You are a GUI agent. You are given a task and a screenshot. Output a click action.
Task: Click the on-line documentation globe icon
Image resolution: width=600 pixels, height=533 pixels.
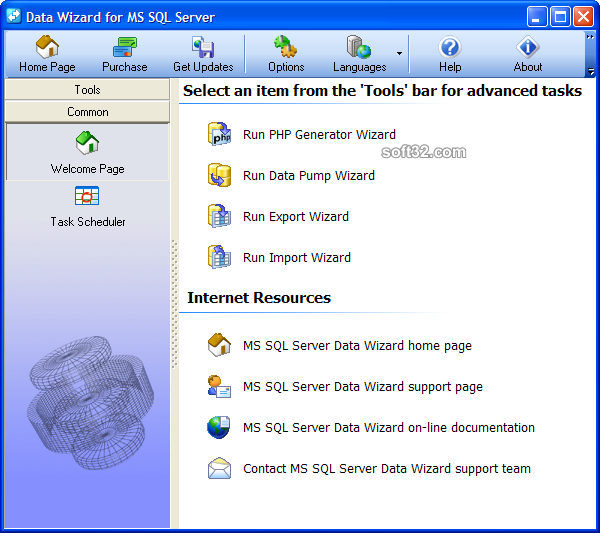tap(219, 427)
